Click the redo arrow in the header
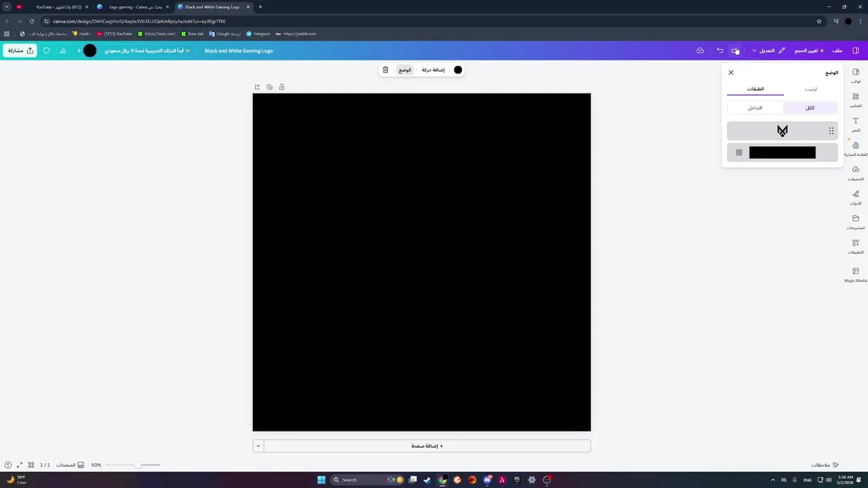Screen dimensions: 868x488 pos(735,51)
